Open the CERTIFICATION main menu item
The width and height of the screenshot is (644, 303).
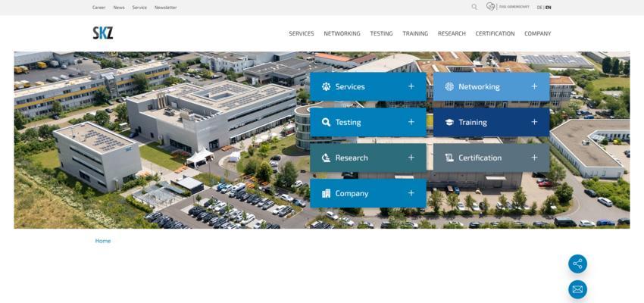coord(495,33)
